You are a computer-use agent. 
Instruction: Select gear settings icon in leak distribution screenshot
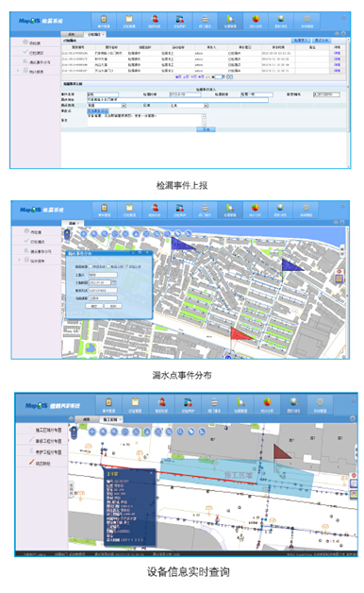[x=306, y=209]
